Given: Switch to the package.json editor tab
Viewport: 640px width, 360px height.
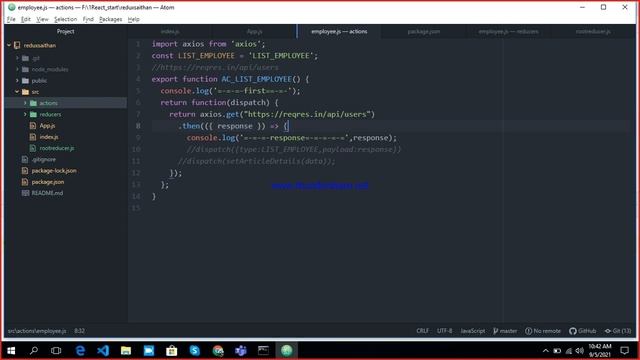Looking at the screenshot, I should [424, 31].
